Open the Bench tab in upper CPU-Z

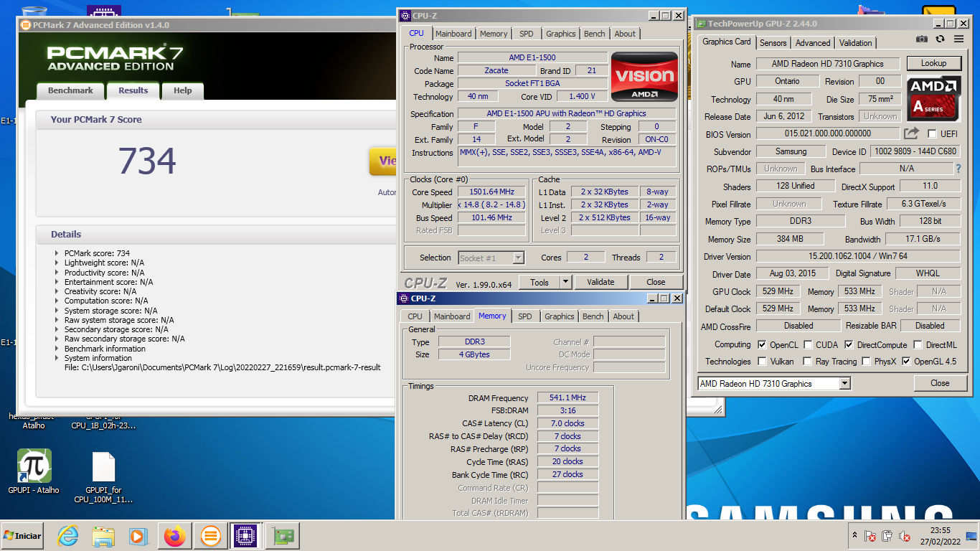(x=594, y=34)
